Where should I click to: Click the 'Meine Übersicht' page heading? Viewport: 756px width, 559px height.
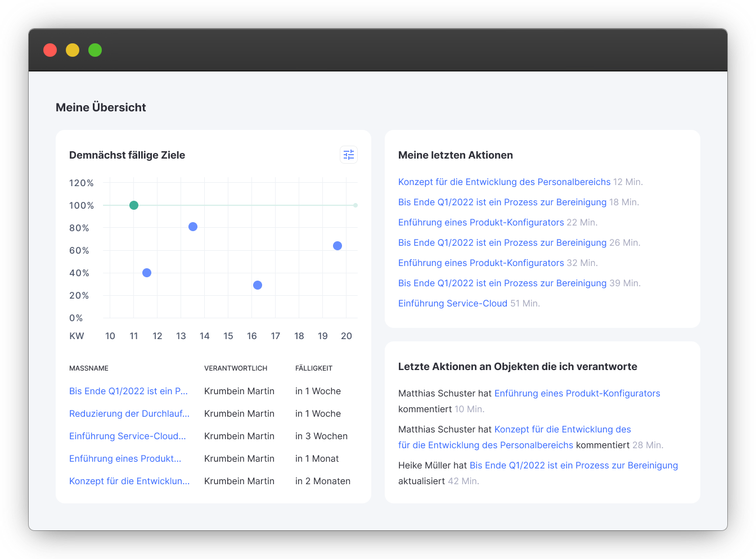pyautogui.click(x=101, y=107)
